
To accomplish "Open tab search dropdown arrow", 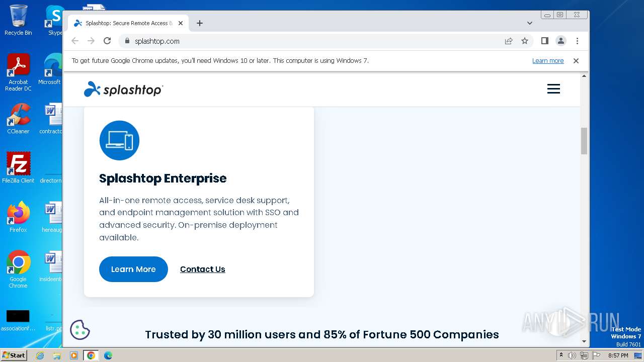I will coord(530,23).
